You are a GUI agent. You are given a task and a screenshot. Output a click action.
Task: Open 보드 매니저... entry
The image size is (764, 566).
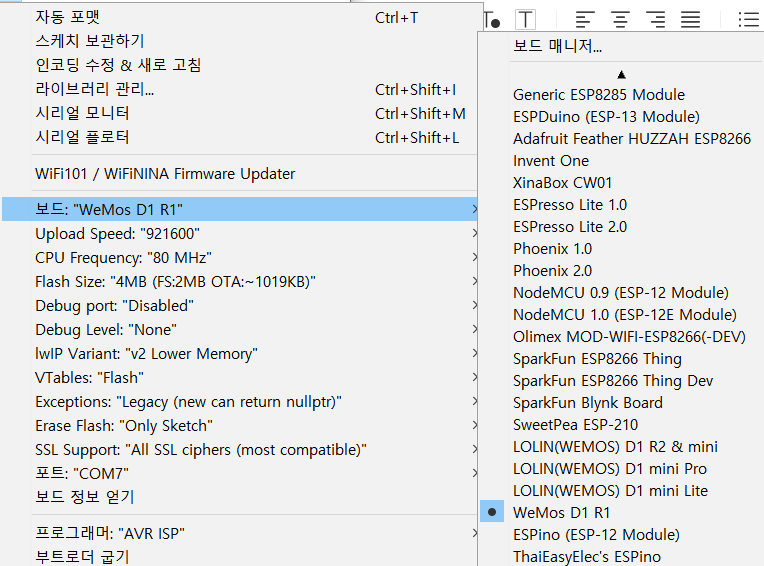coord(621,46)
